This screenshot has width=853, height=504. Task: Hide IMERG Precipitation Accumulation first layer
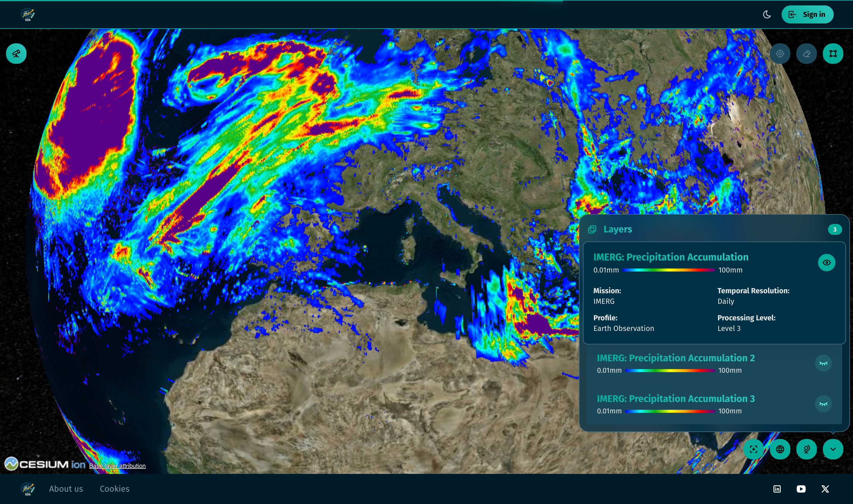pos(826,263)
